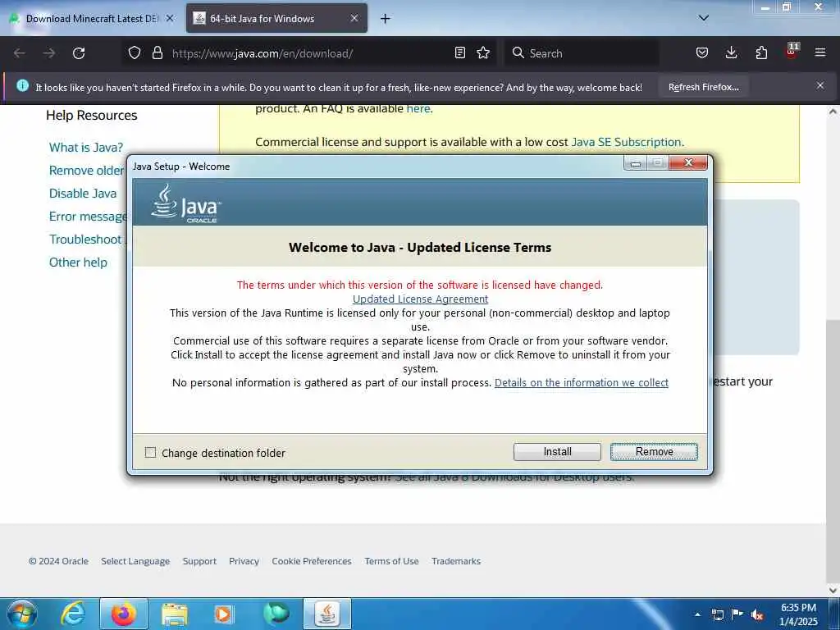840x630 pixels.
Task: Click the URL address field
Action: [x=311, y=53]
